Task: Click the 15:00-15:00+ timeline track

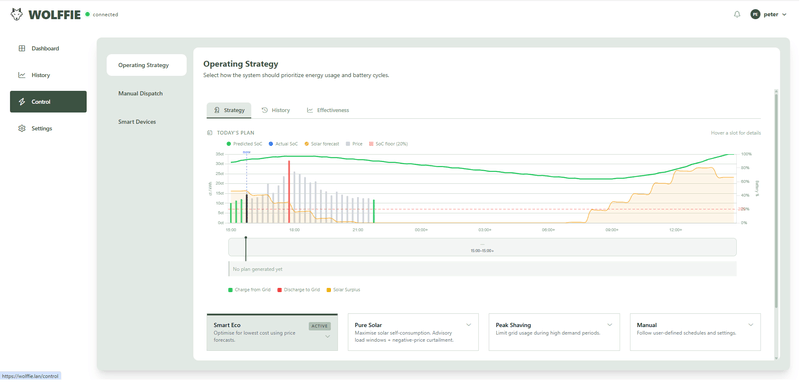Action: point(482,247)
